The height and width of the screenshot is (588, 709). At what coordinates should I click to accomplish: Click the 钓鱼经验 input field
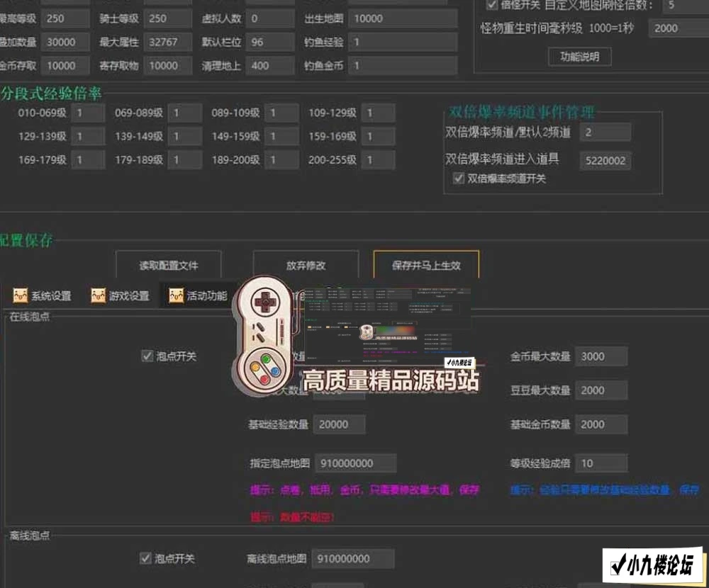tap(403, 42)
